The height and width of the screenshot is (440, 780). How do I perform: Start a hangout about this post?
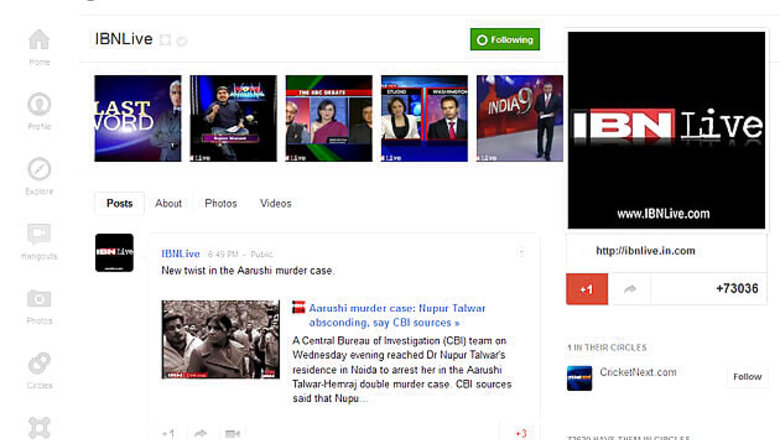tap(232, 434)
